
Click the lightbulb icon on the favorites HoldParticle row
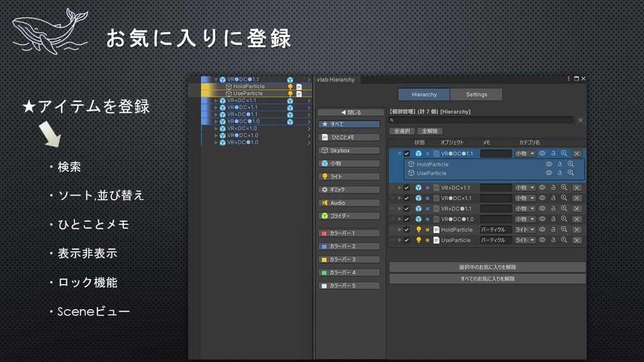[418, 229]
